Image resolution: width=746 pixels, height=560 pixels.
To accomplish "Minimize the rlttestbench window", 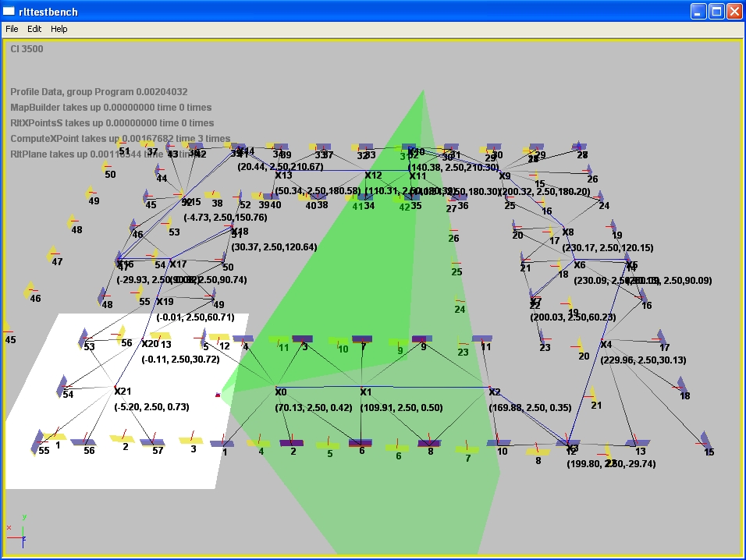I will pos(698,11).
